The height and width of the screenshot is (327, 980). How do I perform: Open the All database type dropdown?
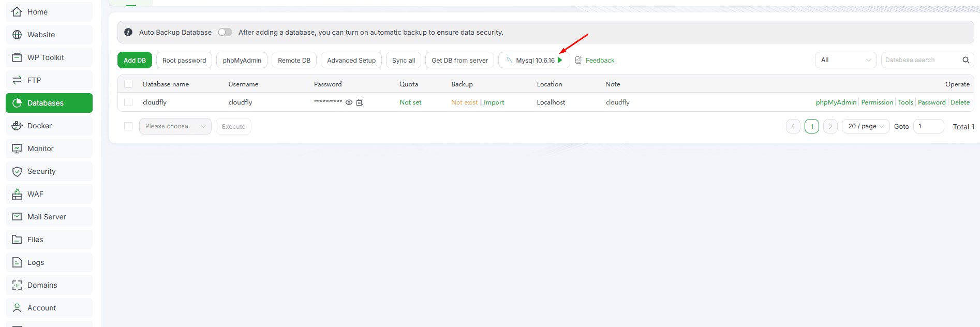point(845,60)
